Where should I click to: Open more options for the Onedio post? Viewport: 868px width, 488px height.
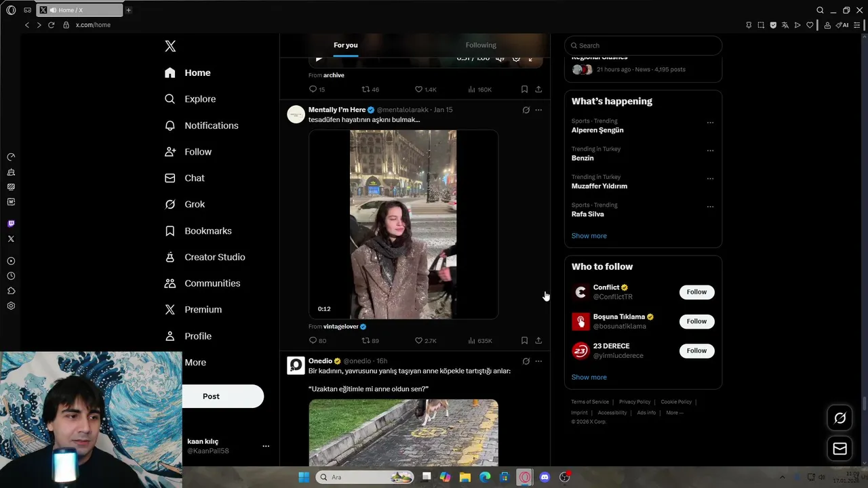pyautogui.click(x=538, y=361)
